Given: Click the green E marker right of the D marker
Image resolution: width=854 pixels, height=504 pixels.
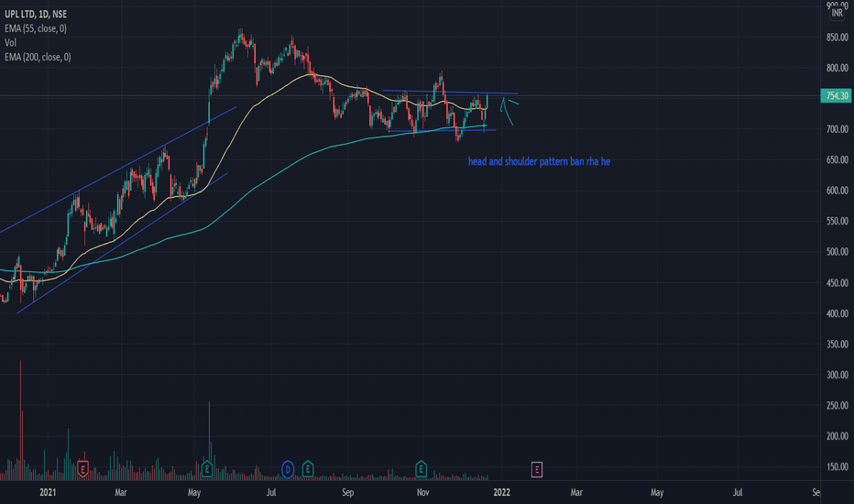Looking at the screenshot, I should pos(308,468).
